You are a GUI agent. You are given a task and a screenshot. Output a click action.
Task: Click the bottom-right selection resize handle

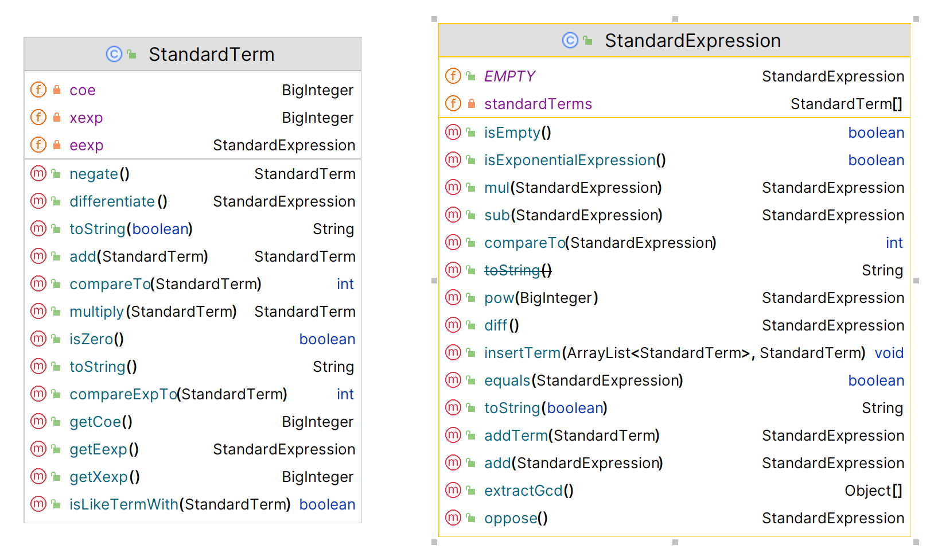(916, 542)
